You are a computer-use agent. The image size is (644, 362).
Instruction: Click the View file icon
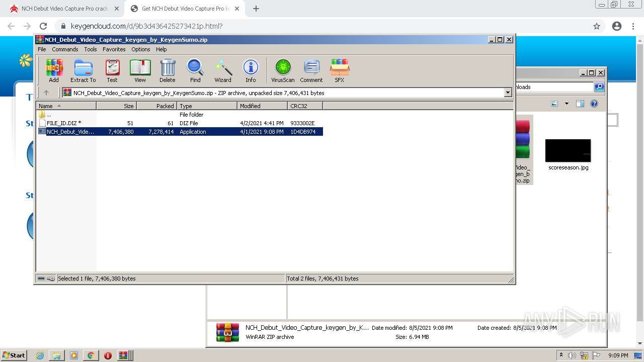click(x=140, y=70)
